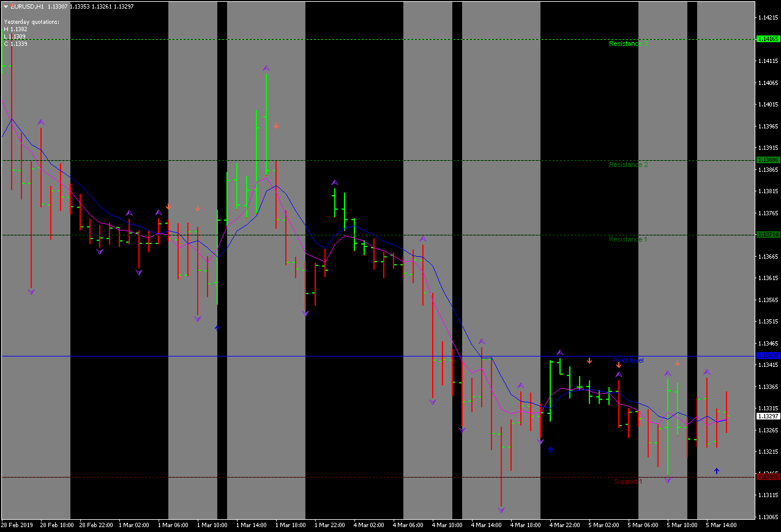Viewport: 781px width, 532px height.
Task: Click the Yesterday quotations info text
Action: (x=31, y=20)
